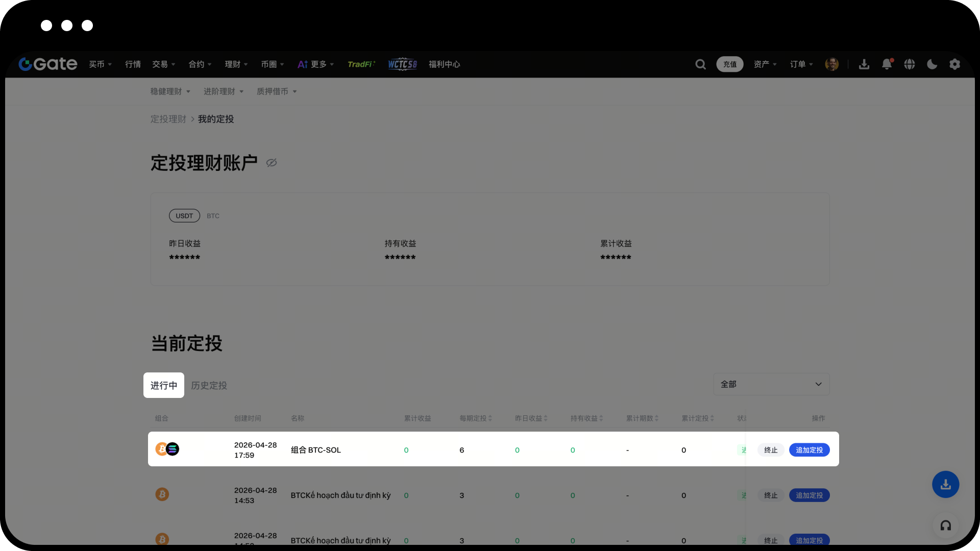Click the blue floating download button
The image size is (980, 551).
tap(946, 484)
